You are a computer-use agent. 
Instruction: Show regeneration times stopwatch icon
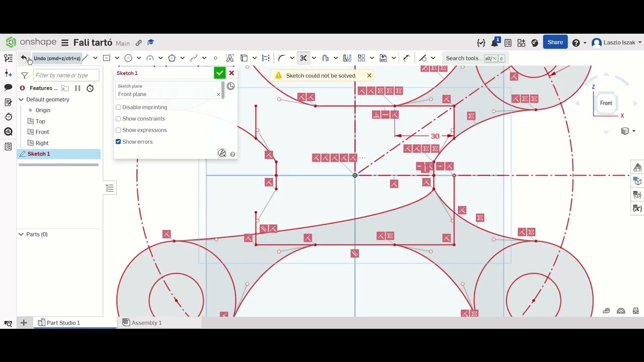point(90,88)
